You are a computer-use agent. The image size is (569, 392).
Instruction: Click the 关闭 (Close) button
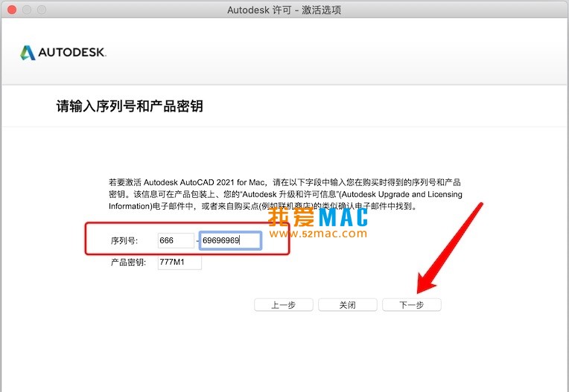pos(348,305)
